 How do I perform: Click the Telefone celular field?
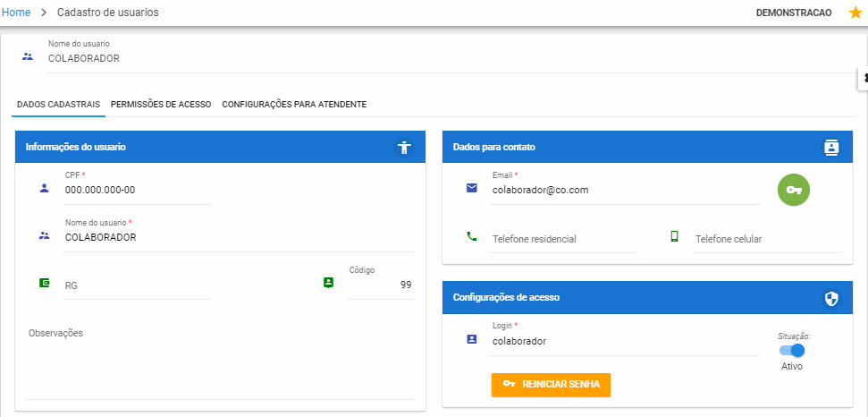[767, 239]
